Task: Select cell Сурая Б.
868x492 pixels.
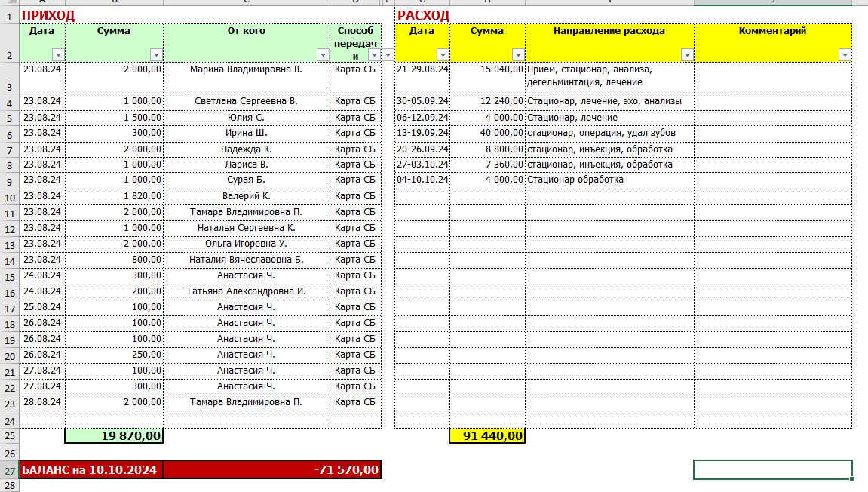Action: (x=247, y=180)
